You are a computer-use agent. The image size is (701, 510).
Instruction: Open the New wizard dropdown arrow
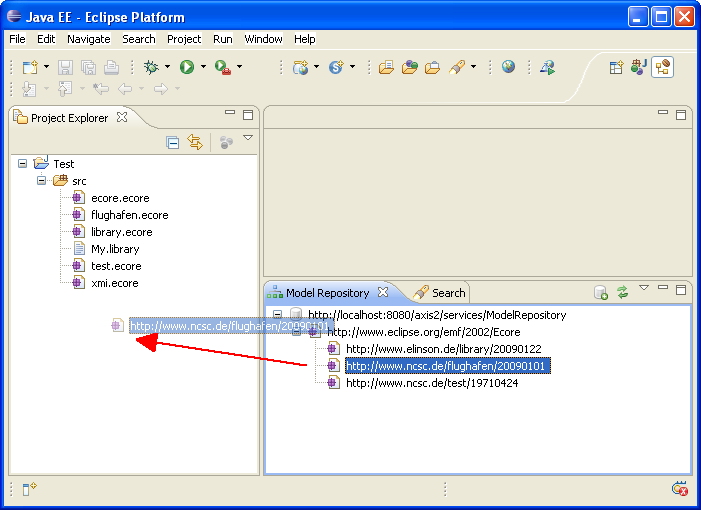(x=46, y=67)
